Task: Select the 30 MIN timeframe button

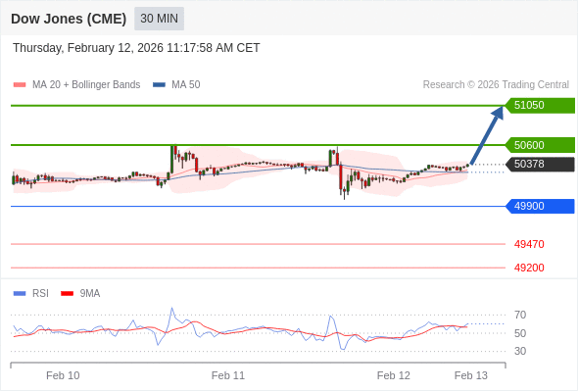Action: point(159,19)
